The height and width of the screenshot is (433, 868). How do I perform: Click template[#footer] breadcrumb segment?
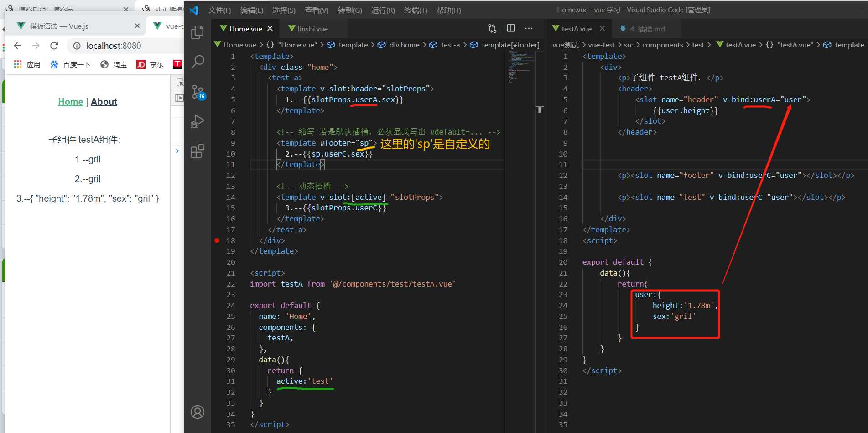click(x=510, y=45)
